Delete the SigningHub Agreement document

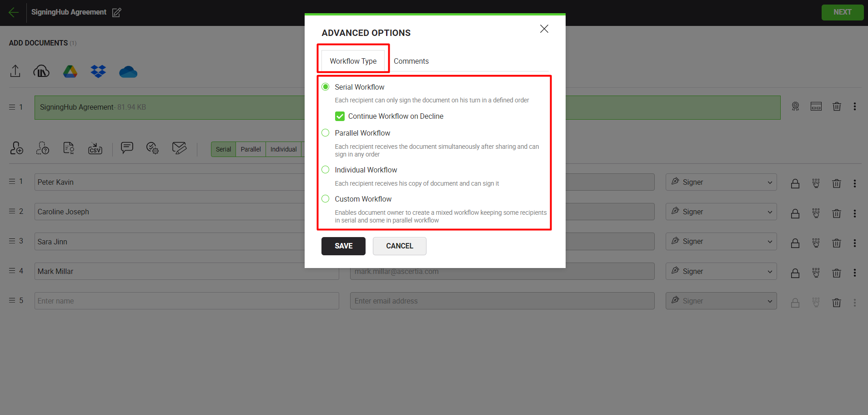837,106
